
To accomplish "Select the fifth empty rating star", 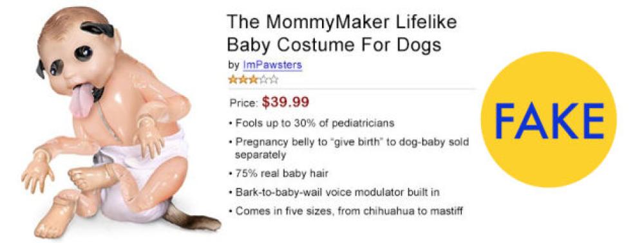I will click(272, 80).
